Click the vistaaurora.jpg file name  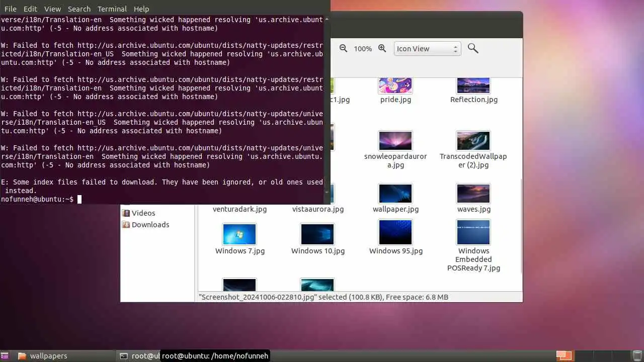pos(318,209)
